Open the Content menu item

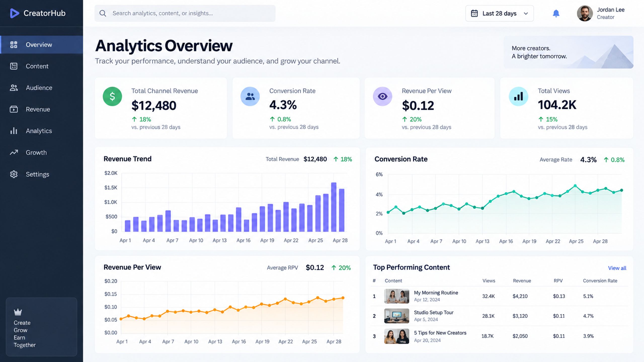(42, 66)
